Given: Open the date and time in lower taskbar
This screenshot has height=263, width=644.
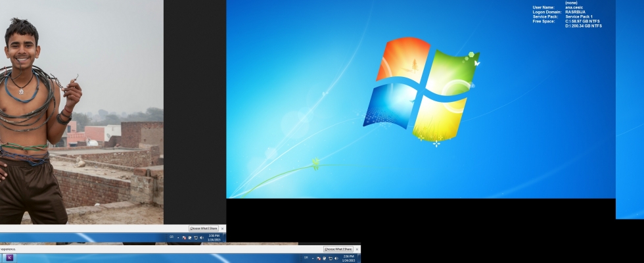Looking at the screenshot, I should coord(348,258).
